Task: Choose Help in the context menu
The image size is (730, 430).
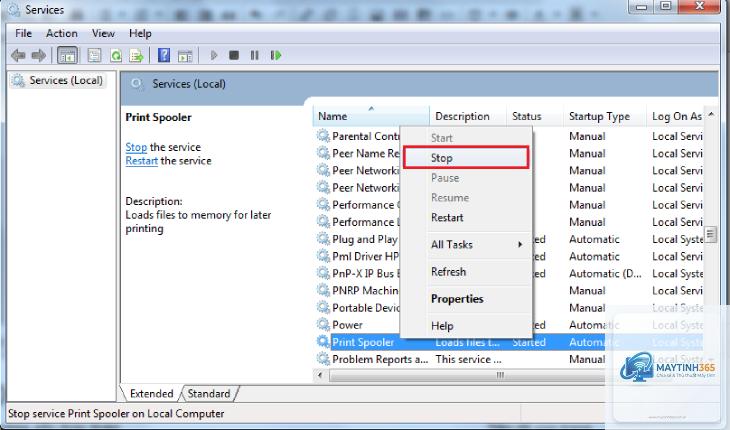Action: [466, 326]
